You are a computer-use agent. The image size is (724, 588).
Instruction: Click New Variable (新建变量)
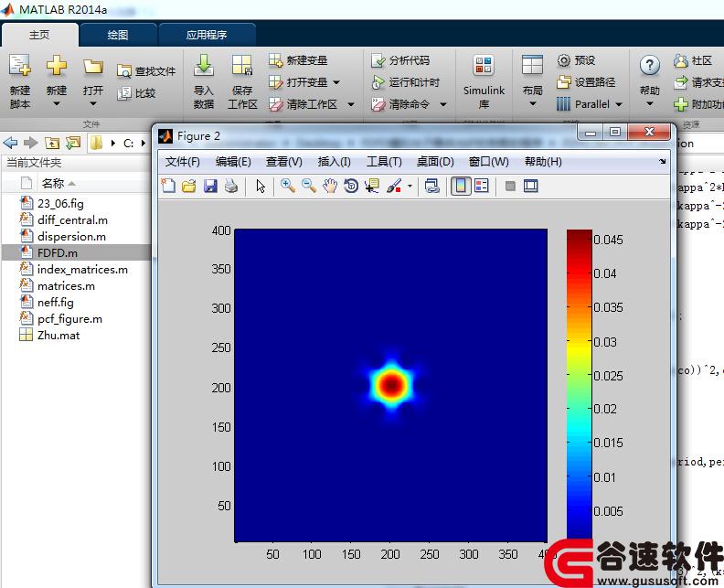298,60
